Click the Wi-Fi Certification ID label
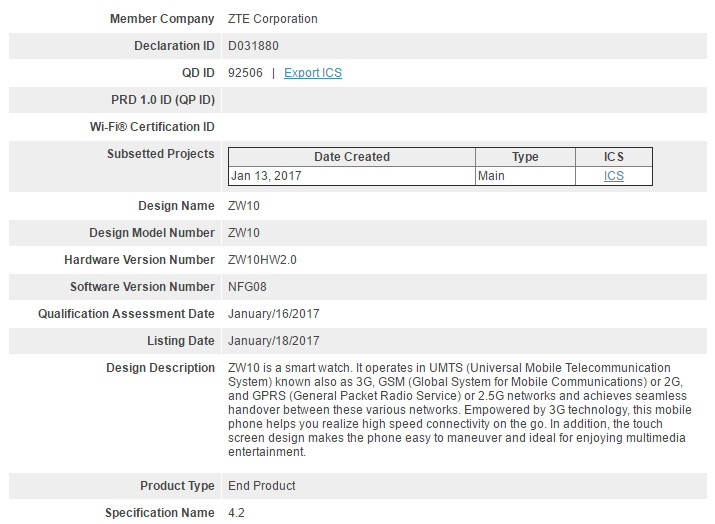Viewport: 715px width, 524px height. (152, 127)
